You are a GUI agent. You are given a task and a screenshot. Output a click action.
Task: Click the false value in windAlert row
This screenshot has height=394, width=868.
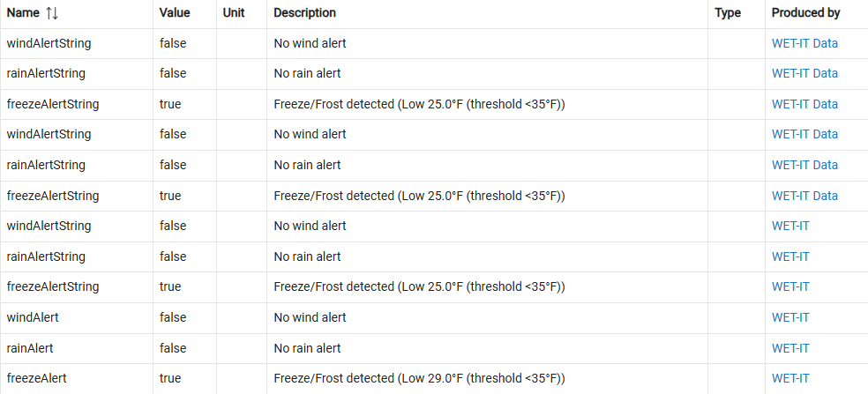pyautogui.click(x=173, y=317)
